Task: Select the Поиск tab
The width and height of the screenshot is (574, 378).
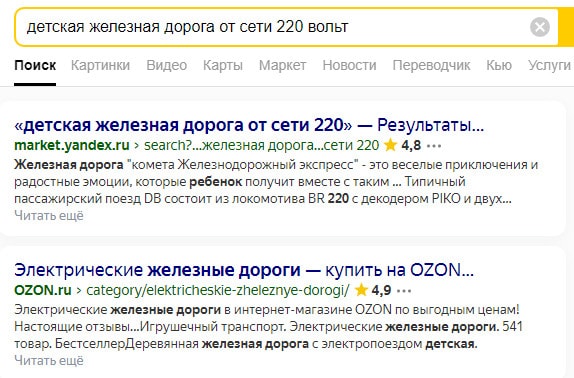Action: [35, 66]
